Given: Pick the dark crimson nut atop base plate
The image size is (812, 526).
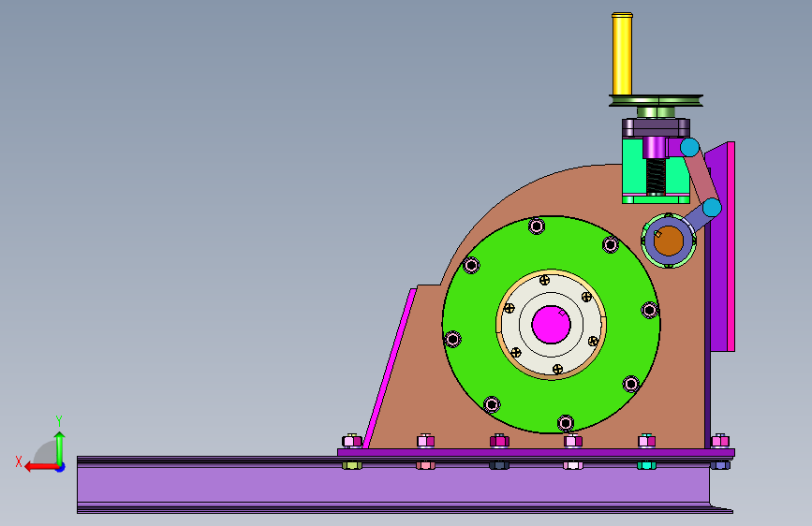Looking at the screenshot, I should pyautogui.click(x=499, y=441).
